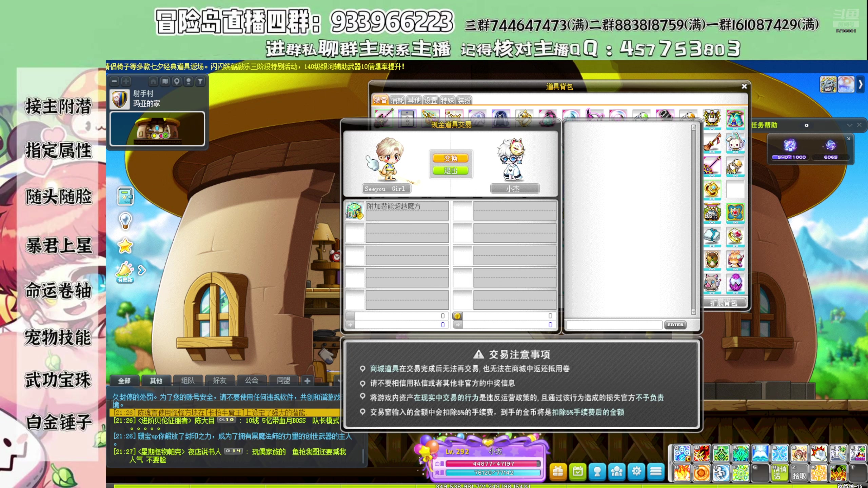This screenshot has width=868, height=488.
Task: Click the blue MP bar 76120/77142
Action: click(493, 473)
